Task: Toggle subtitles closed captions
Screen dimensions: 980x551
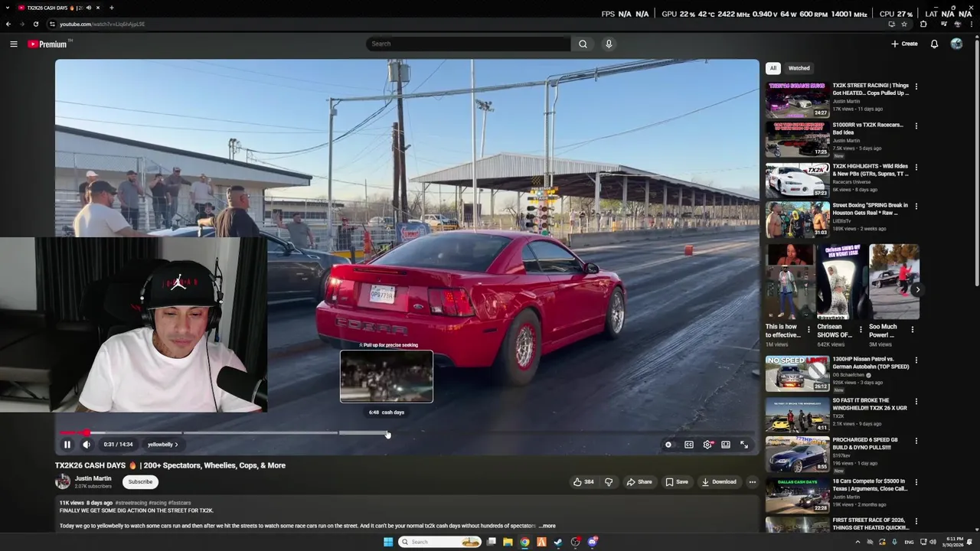Action: pyautogui.click(x=688, y=445)
